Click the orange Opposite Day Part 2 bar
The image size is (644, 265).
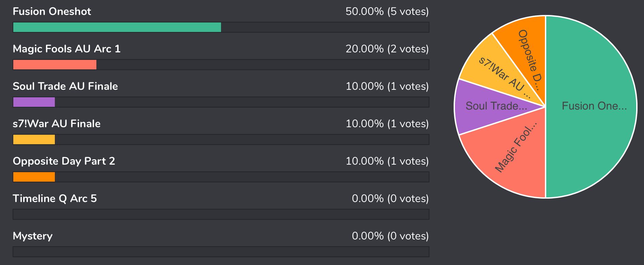pos(34,177)
